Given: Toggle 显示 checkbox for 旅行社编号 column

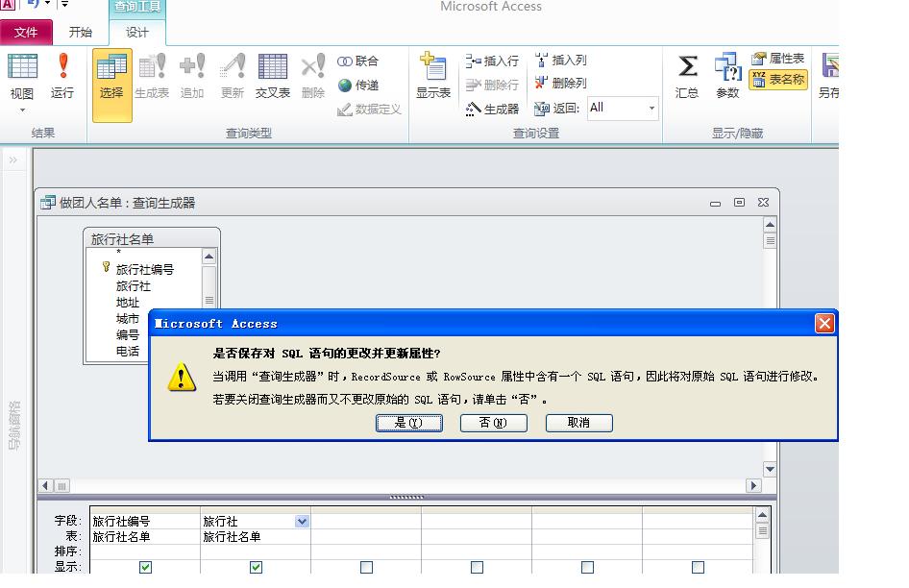Looking at the screenshot, I should tap(145, 567).
